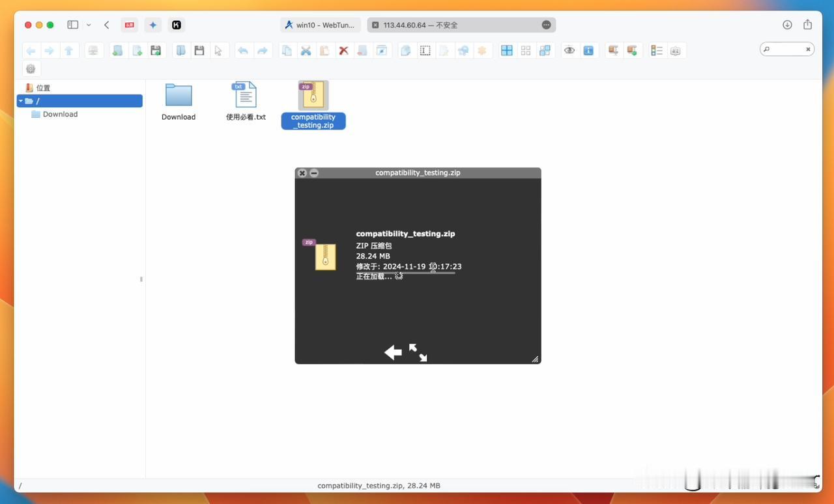Close the compatibility_testing.zip preview window
This screenshot has width=834, height=504.
click(302, 173)
